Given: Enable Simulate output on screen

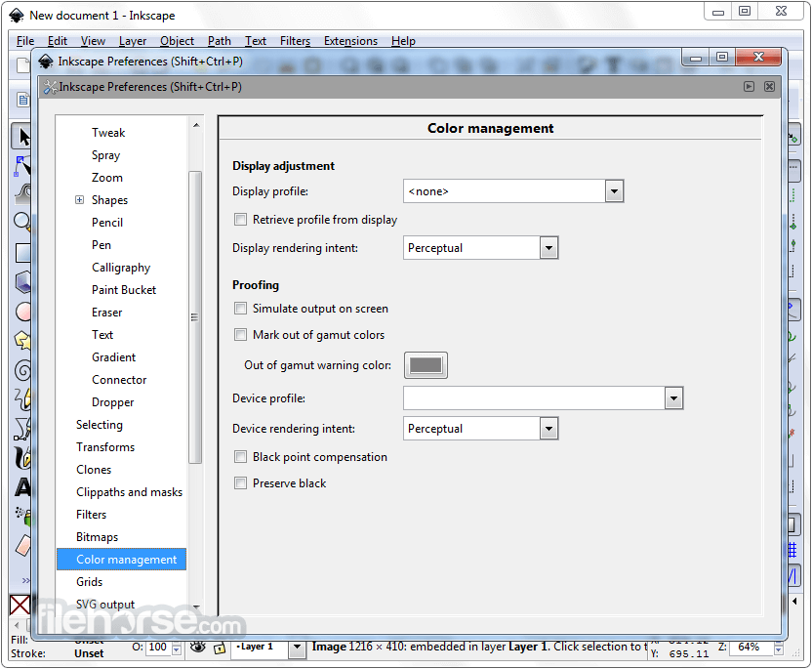Looking at the screenshot, I should [x=240, y=309].
